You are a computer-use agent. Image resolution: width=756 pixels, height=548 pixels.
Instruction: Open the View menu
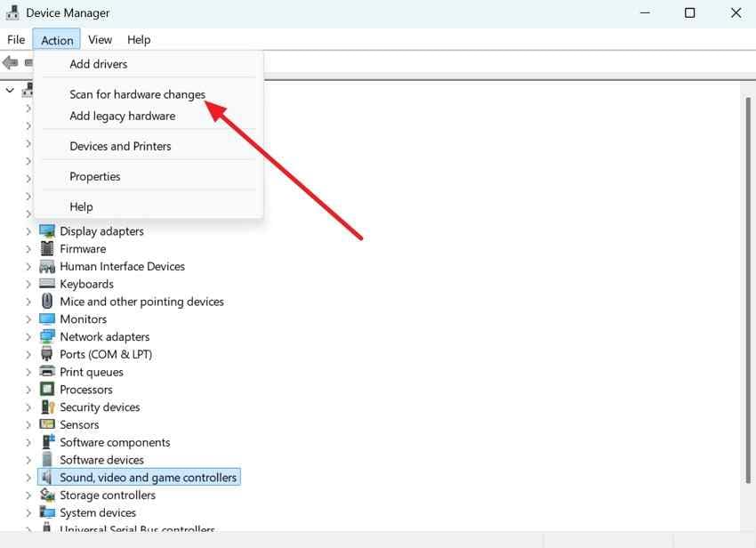100,39
